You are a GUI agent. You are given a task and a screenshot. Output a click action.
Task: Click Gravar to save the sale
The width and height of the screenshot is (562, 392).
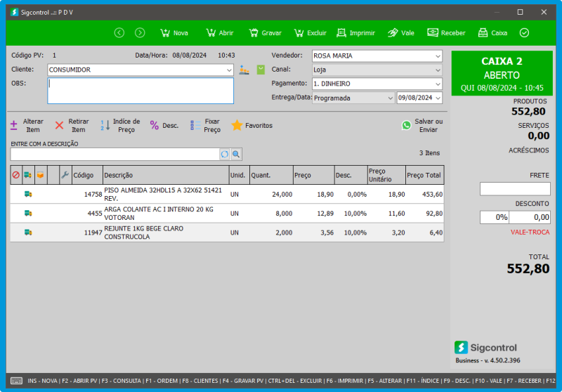264,33
